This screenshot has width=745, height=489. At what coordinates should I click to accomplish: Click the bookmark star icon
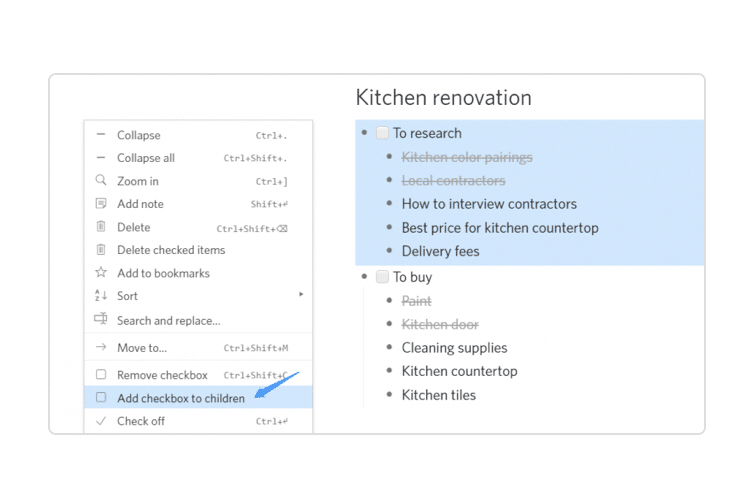pos(100,273)
